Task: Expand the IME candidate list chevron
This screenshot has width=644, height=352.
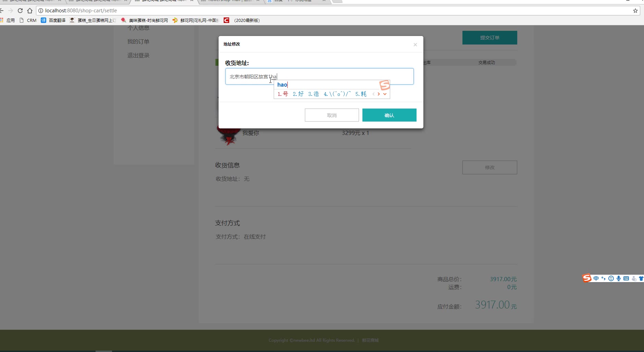Action: tap(385, 94)
